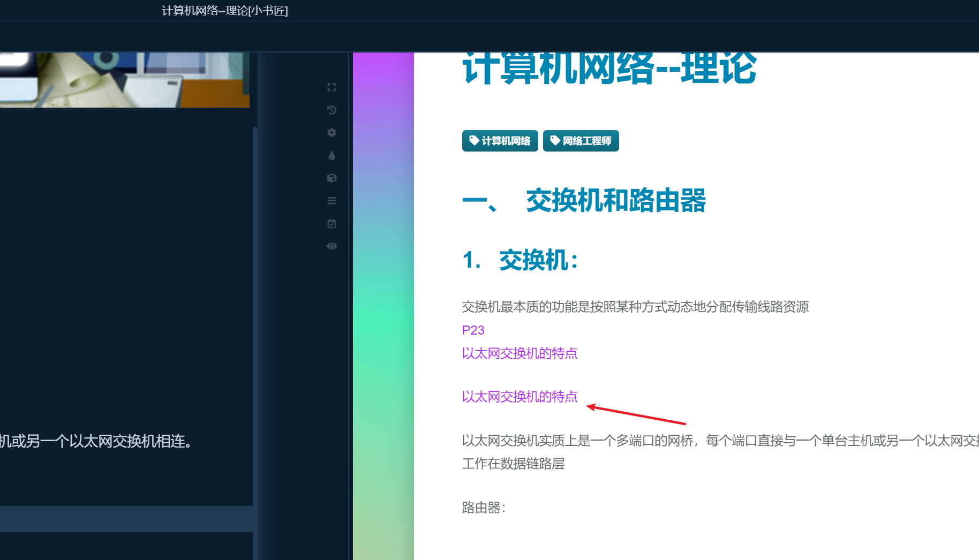Select the theme droplet icon

pos(332,155)
